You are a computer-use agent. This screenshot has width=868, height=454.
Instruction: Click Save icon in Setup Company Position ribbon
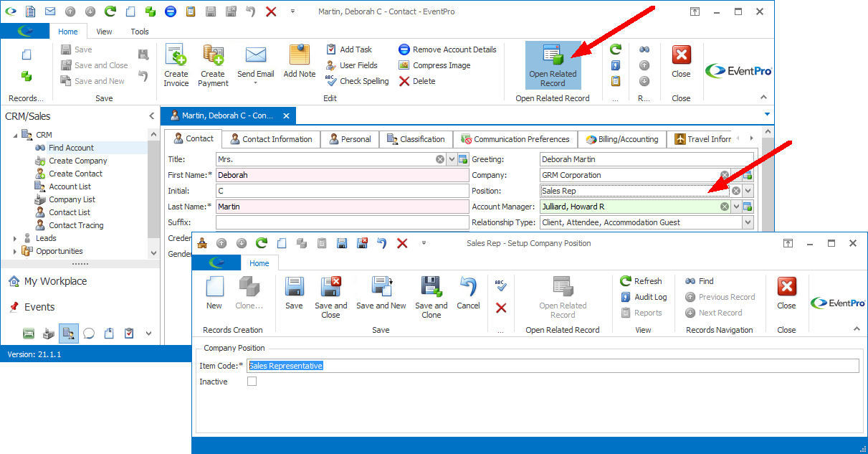point(294,287)
